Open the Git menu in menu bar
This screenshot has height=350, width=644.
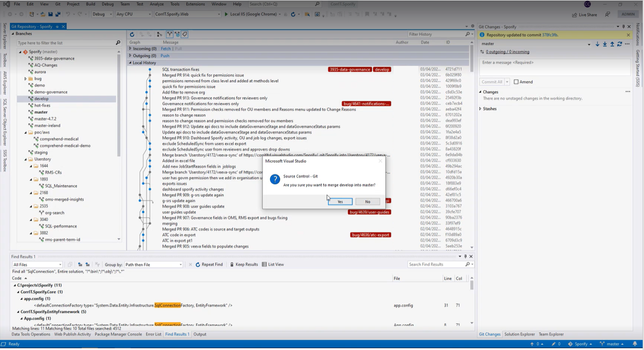(58, 4)
